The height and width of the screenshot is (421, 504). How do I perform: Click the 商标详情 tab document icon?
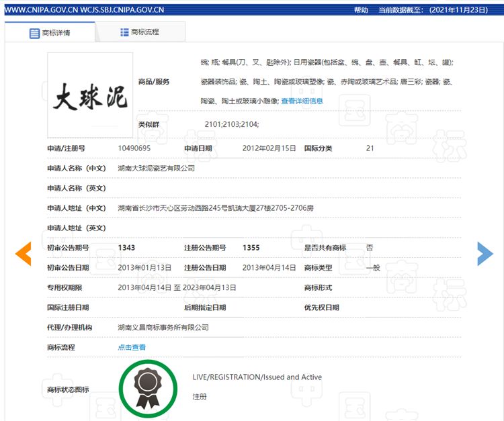(x=34, y=33)
